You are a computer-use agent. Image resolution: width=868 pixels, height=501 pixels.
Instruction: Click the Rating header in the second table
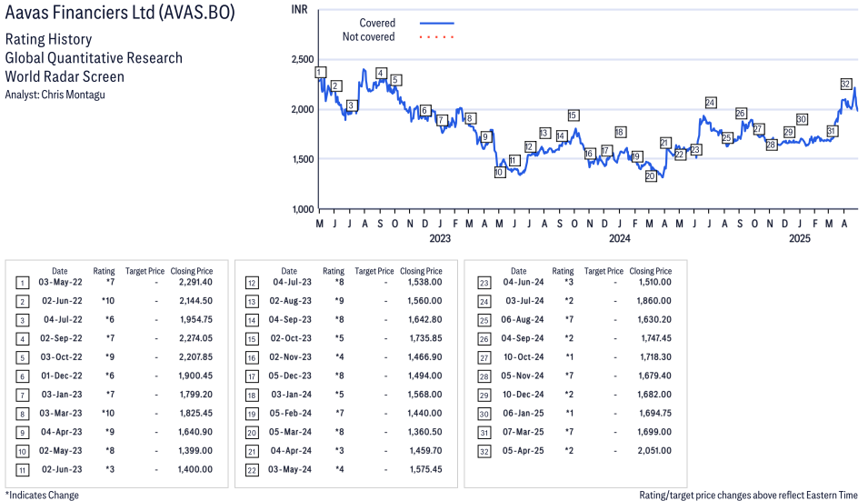click(334, 271)
